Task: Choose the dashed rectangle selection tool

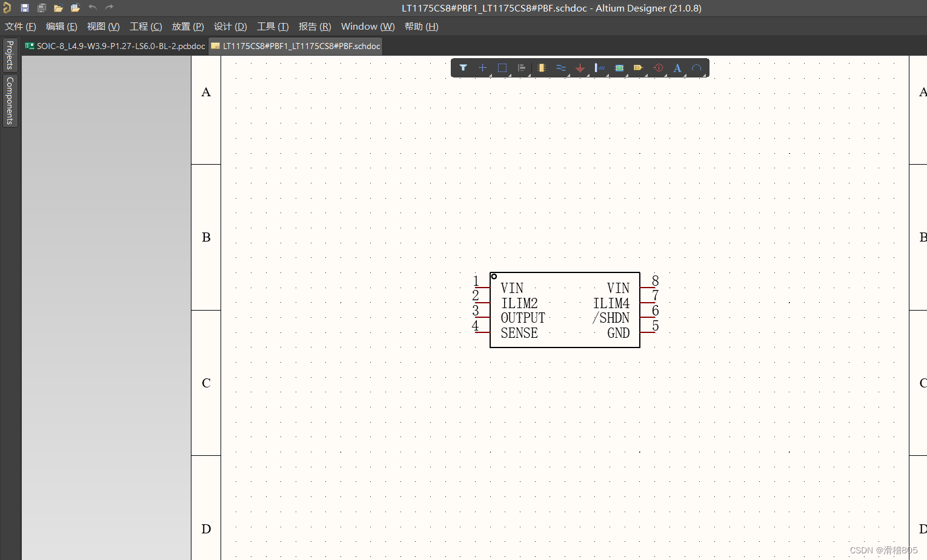Action: [x=502, y=68]
